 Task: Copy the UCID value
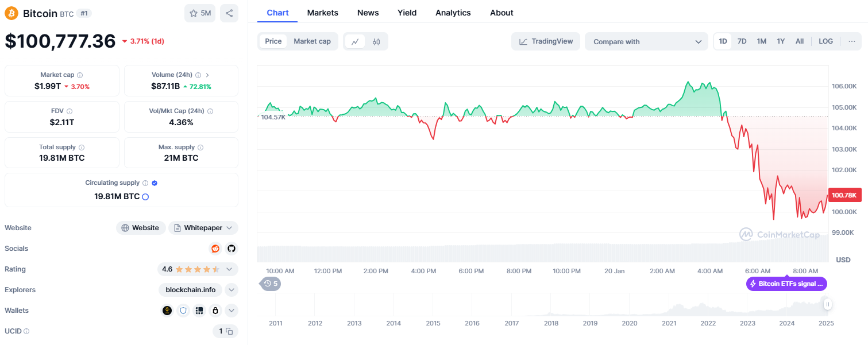(x=229, y=331)
